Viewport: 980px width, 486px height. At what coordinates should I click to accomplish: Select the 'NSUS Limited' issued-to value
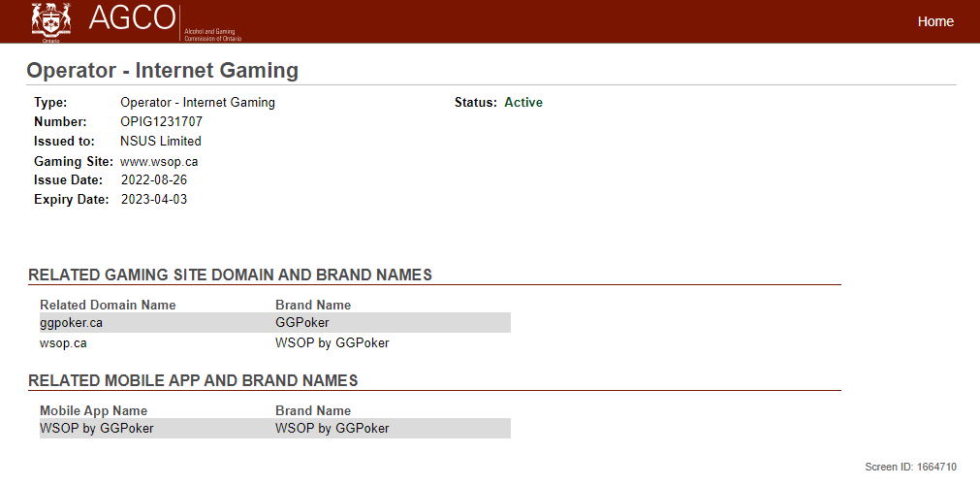pos(161,142)
